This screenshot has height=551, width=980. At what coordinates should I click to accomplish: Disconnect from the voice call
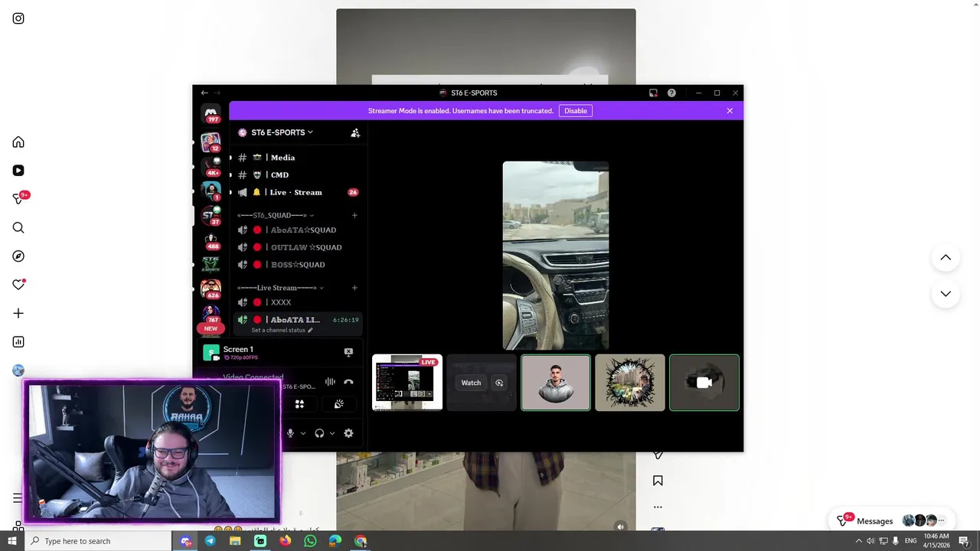coord(348,382)
